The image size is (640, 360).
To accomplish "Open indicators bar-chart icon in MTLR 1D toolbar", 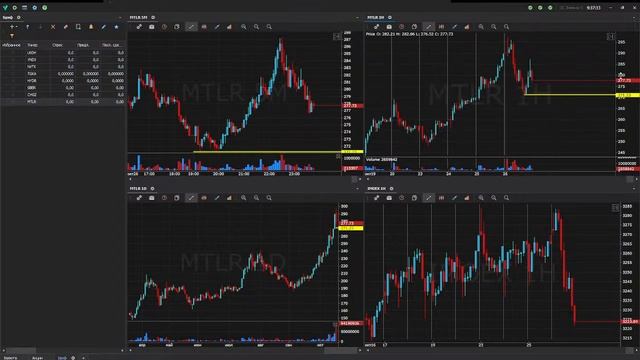I will click(x=229, y=198).
